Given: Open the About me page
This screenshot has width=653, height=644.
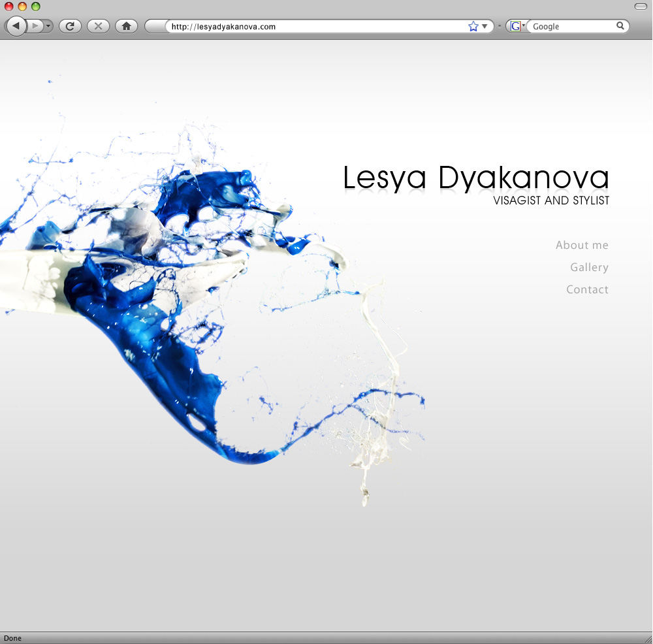Looking at the screenshot, I should [x=582, y=246].
